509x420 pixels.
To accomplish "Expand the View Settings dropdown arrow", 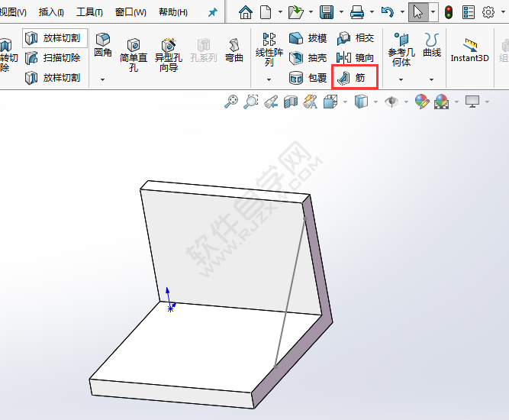I will click(x=487, y=102).
